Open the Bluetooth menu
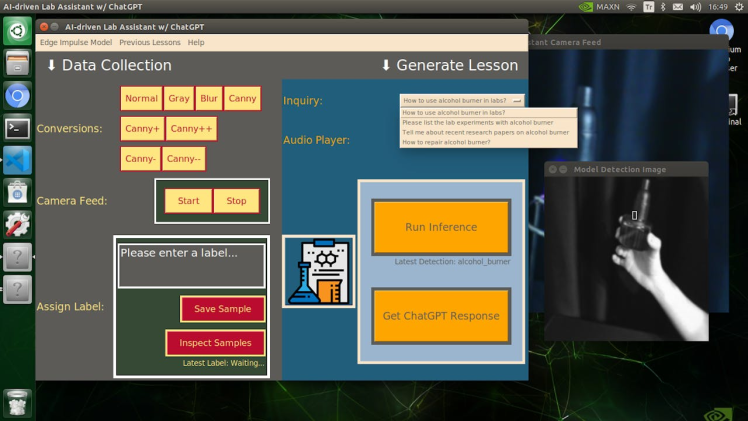This screenshot has height=421, width=748. 663,7
